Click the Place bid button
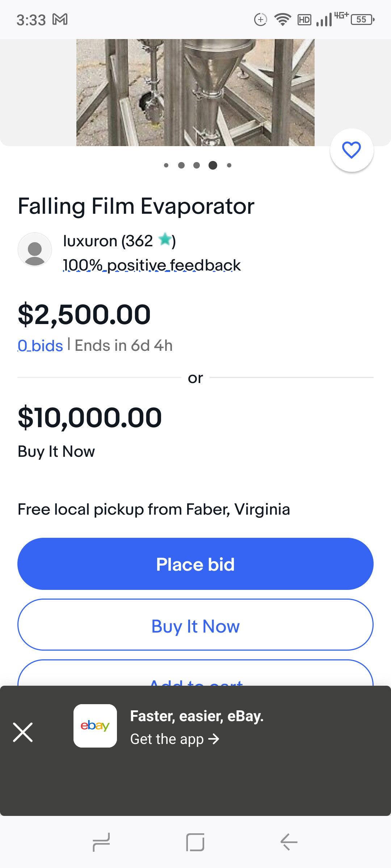This screenshot has height=868, width=391. pyautogui.click(x=195, y=564)
